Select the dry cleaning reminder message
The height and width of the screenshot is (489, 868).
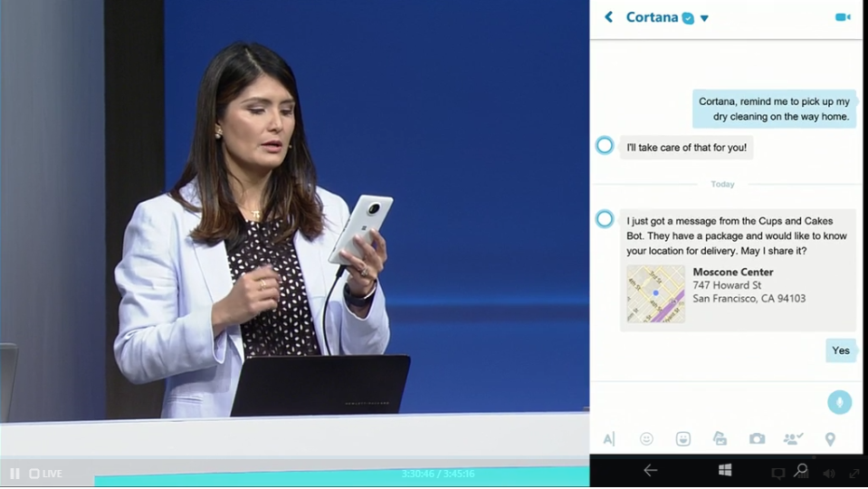(x=774, y=109)
